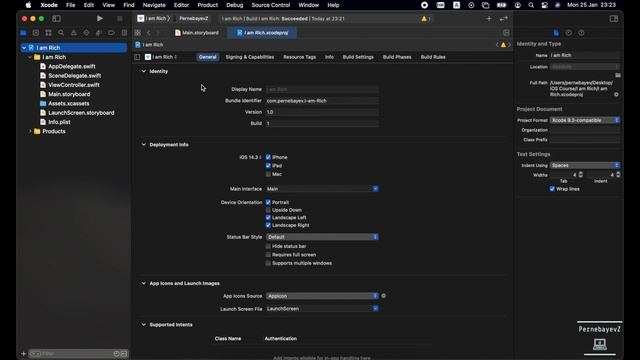Reveal full path in Finder arrow
This screenshot has width=640, height=360.
tap(616, 94)
